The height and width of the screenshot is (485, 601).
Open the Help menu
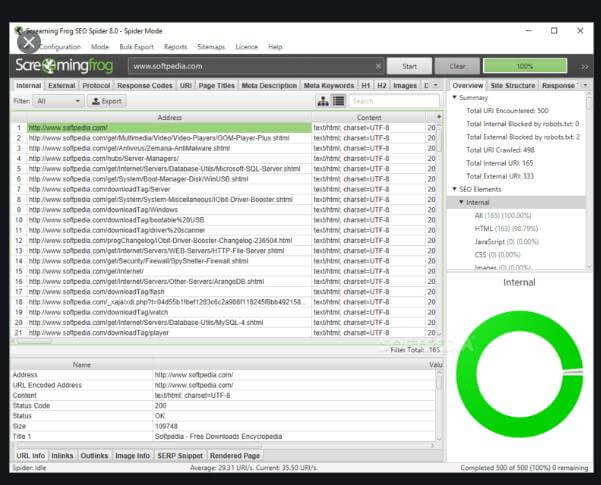click(275, 47)
